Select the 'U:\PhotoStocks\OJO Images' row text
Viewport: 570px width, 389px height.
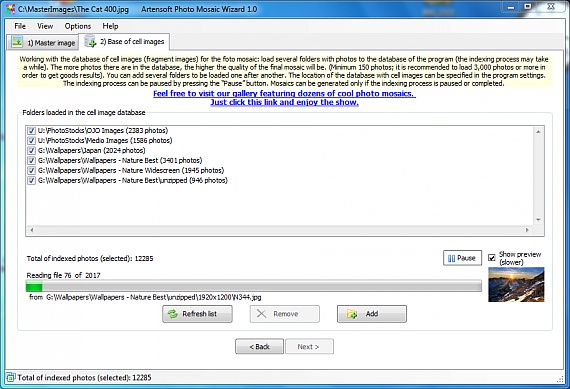coord(103,131)
